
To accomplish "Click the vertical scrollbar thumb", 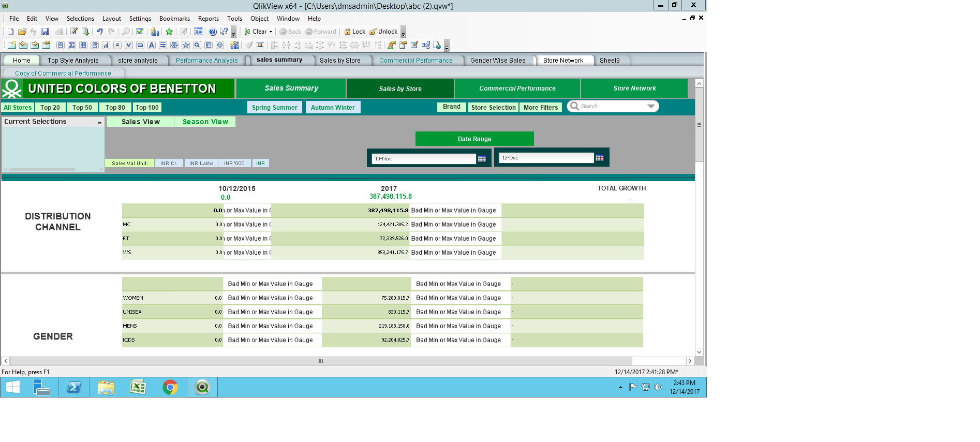I will tap(699, 125).
